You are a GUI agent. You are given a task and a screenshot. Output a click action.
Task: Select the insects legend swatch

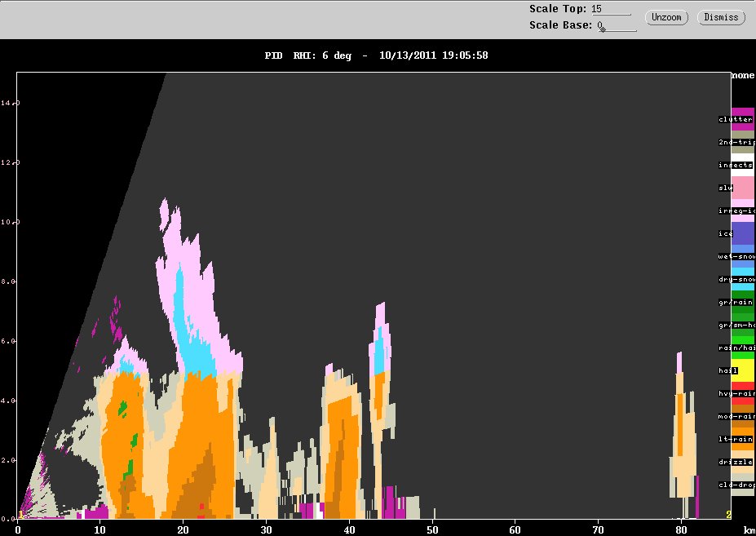[743, 165]
